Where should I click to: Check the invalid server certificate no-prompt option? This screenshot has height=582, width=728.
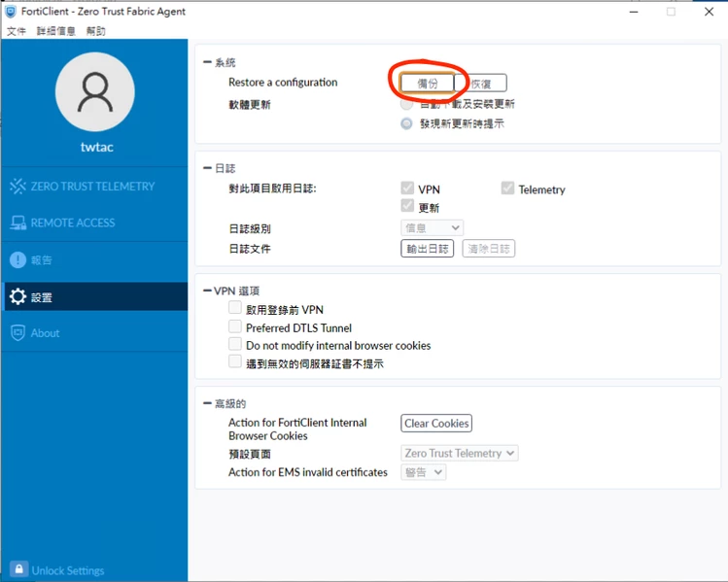click(x=235, y=361)
